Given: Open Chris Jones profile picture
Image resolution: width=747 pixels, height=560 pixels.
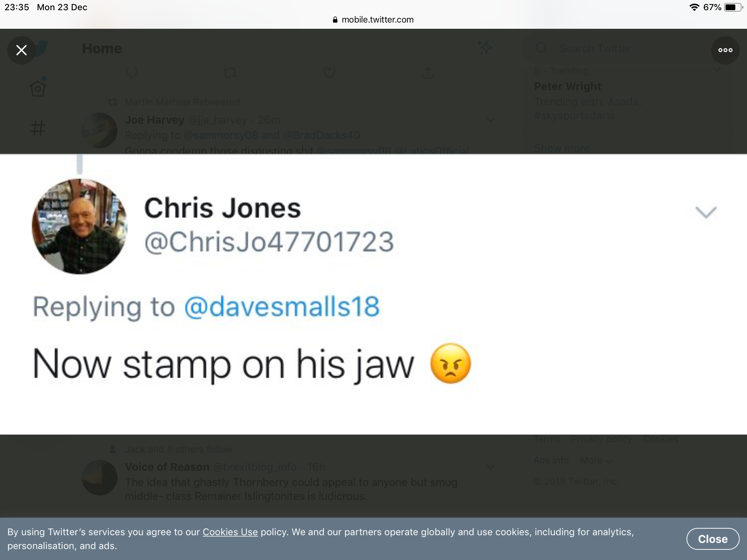Looking at the screenshot, I should pos(80,226).
